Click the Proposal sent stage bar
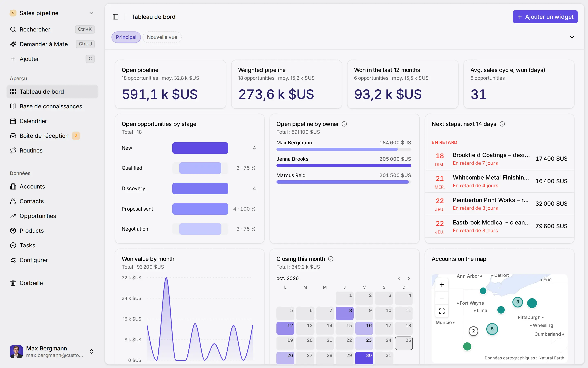Viewport: 588px width, 368px height. [200, 209]
